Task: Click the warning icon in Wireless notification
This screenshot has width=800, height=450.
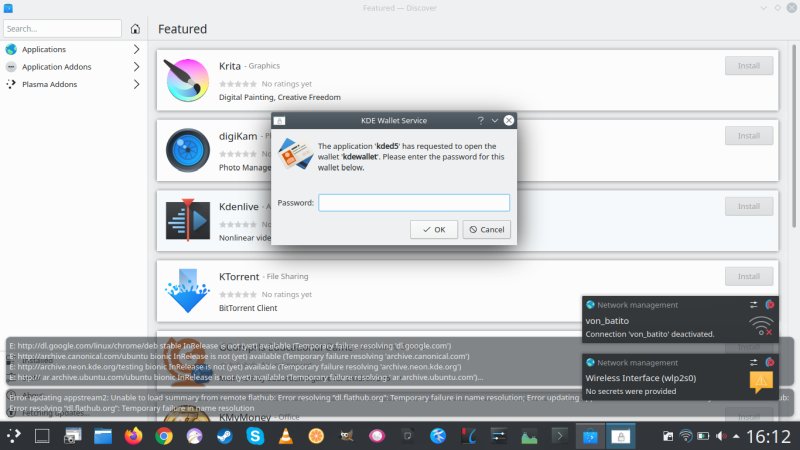Action: pos(761,381)
